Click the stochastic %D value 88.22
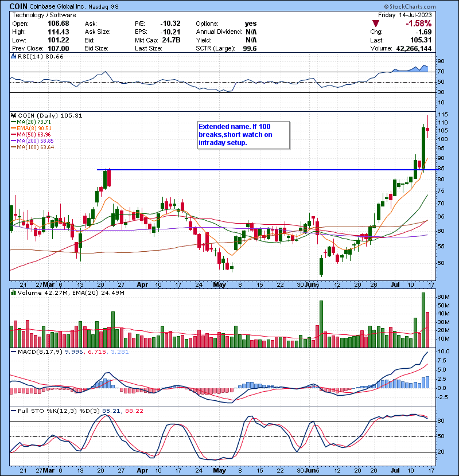 click(x=134, y=411)
